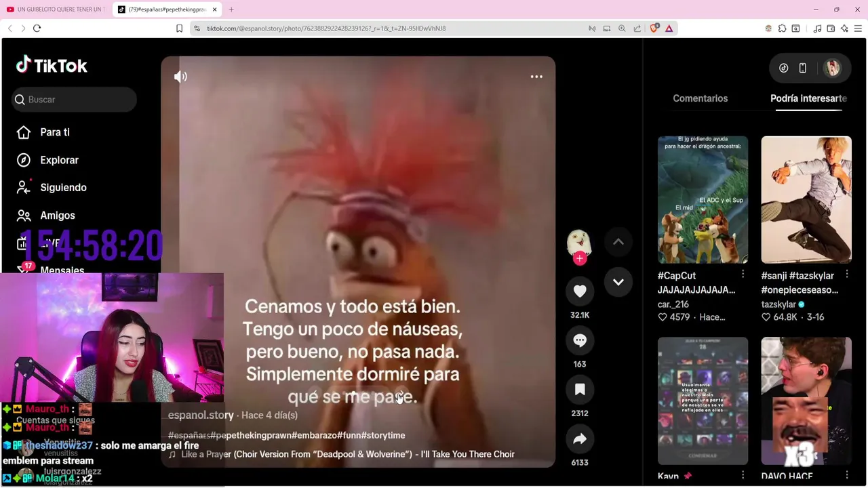The width and height of the screenshot is (868, 488).
Task: Go forward in browser history
Action: [23, 28]
